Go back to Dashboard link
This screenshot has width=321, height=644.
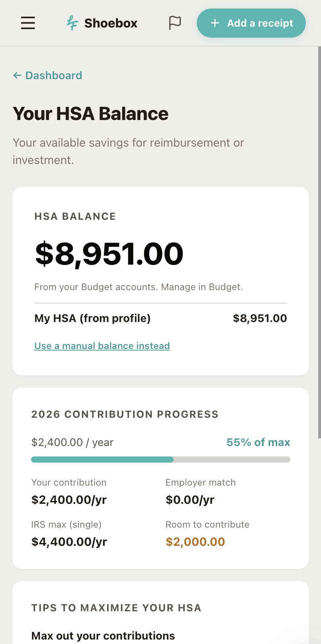point(48,76)
